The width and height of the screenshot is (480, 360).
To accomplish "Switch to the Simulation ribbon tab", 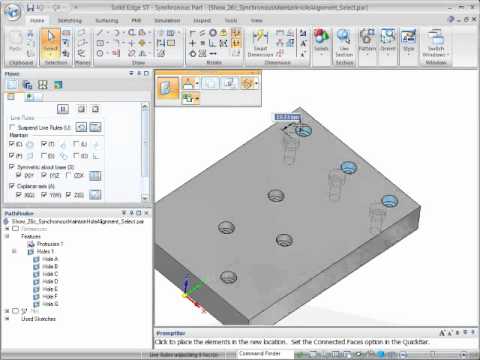I will [x=167, y=21].
